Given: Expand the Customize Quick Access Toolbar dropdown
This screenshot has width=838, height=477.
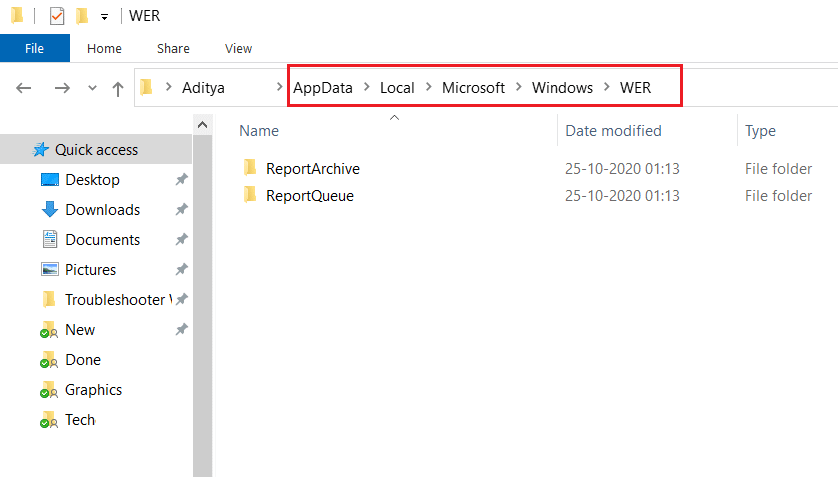Looking at the screenshot, I should point(104,17).
